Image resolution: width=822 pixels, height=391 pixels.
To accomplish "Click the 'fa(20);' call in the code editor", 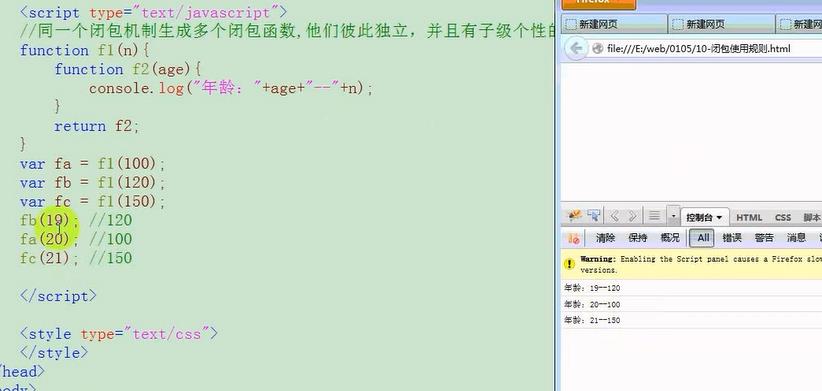I will click(49, 240).
